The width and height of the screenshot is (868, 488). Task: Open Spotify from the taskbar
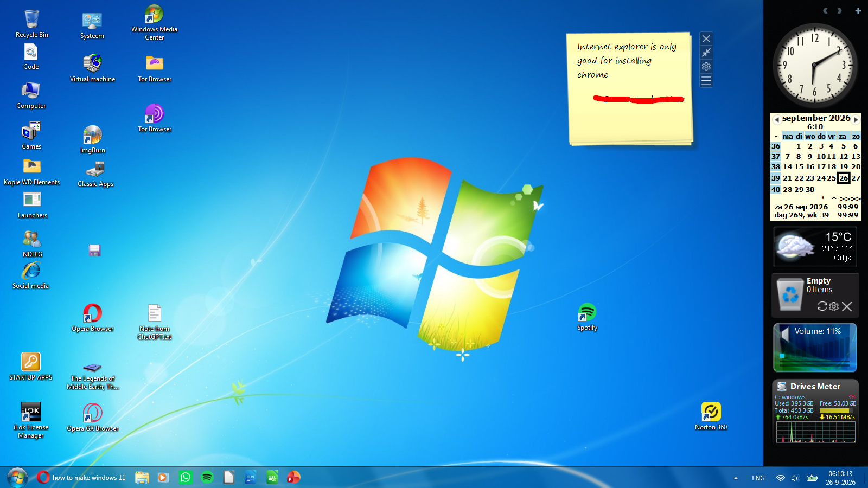[207, 477]
